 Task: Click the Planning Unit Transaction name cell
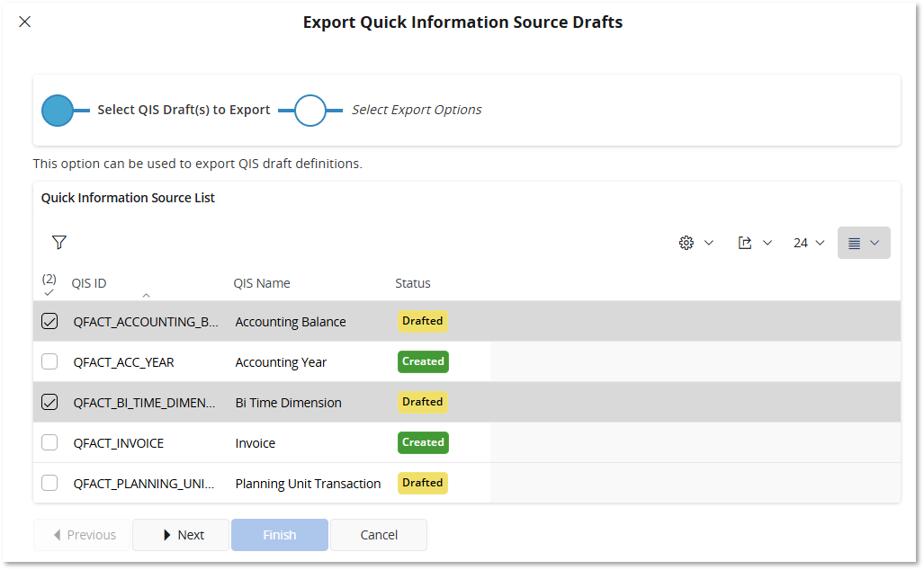[309, 484]
